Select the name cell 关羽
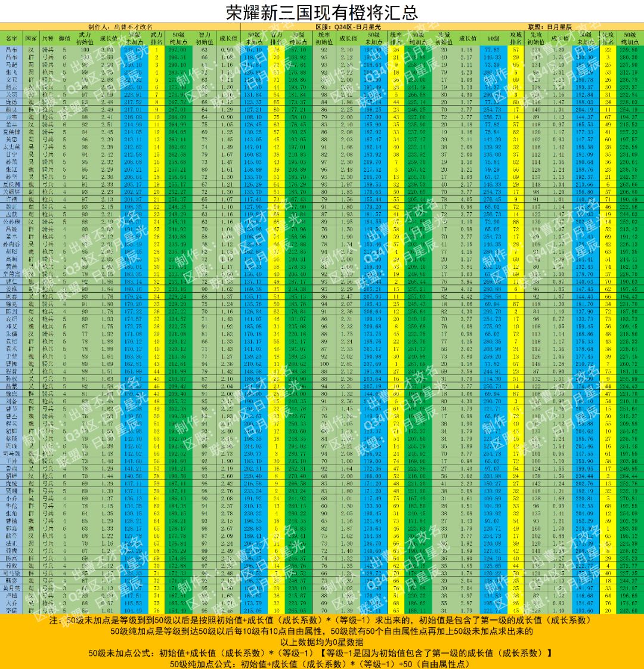 11,95
